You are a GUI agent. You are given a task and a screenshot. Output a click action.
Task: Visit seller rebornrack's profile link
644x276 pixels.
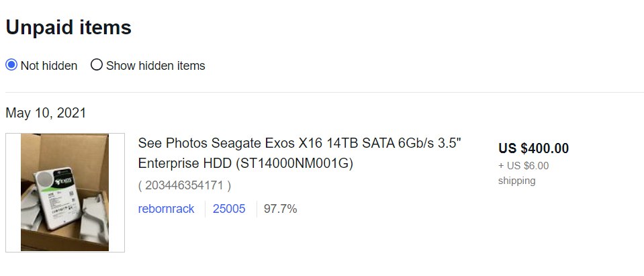tap(166, 209)
